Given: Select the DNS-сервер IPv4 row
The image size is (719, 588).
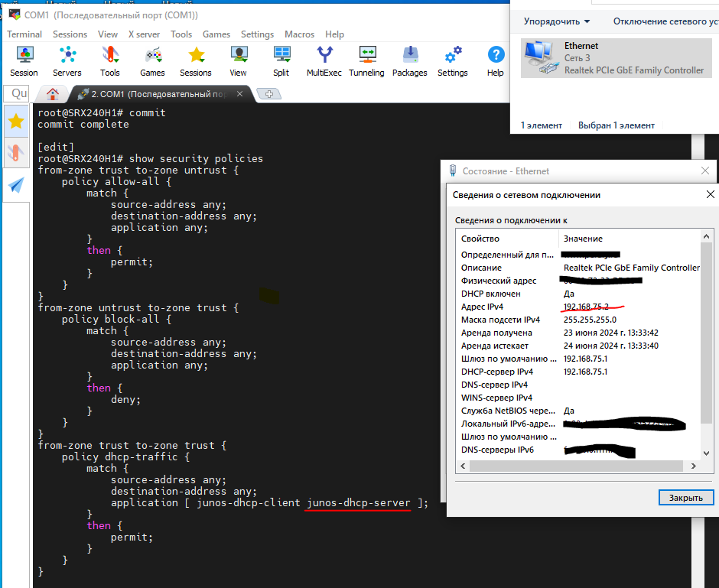Looking at the screenshot, I should 579,385.
